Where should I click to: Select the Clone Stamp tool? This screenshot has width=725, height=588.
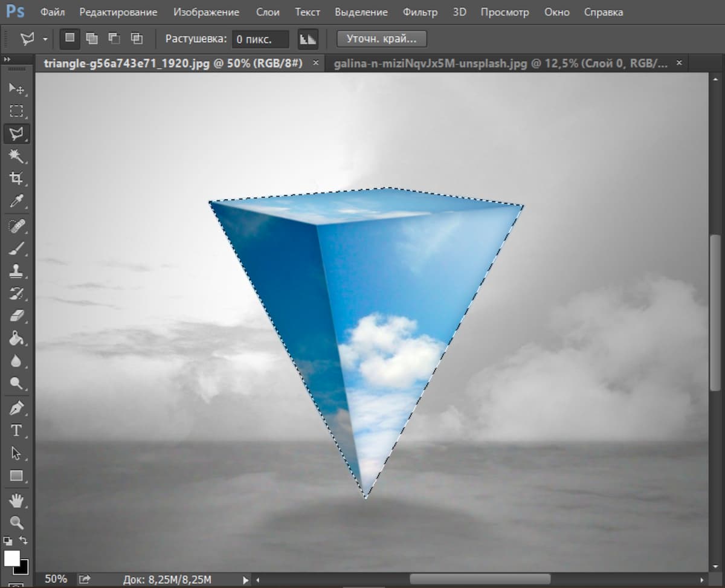tap(16, 271)
